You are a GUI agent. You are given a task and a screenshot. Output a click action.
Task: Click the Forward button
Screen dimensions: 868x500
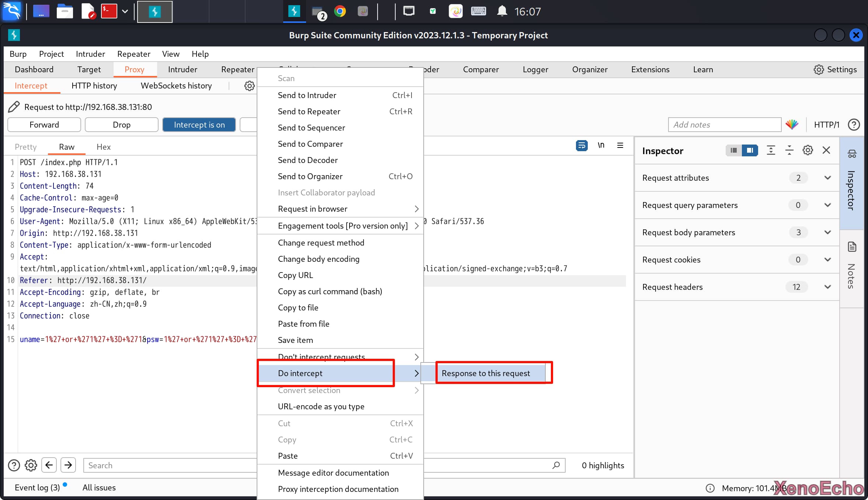[x=44, y=125]
